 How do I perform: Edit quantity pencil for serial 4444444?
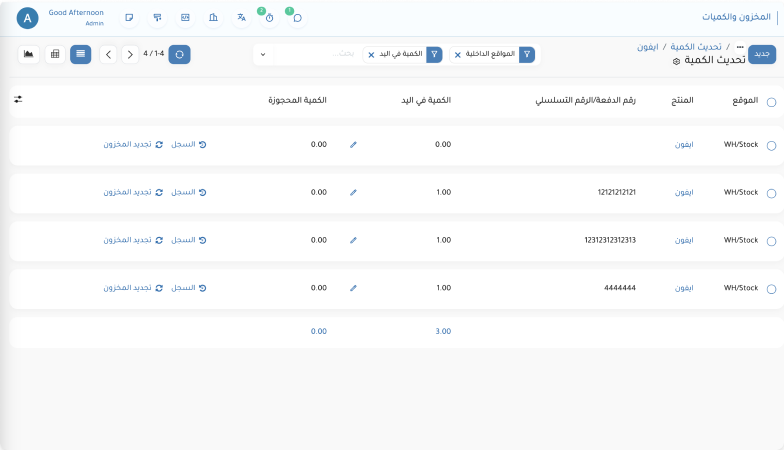pyautogui.click(x=353, y=288)
